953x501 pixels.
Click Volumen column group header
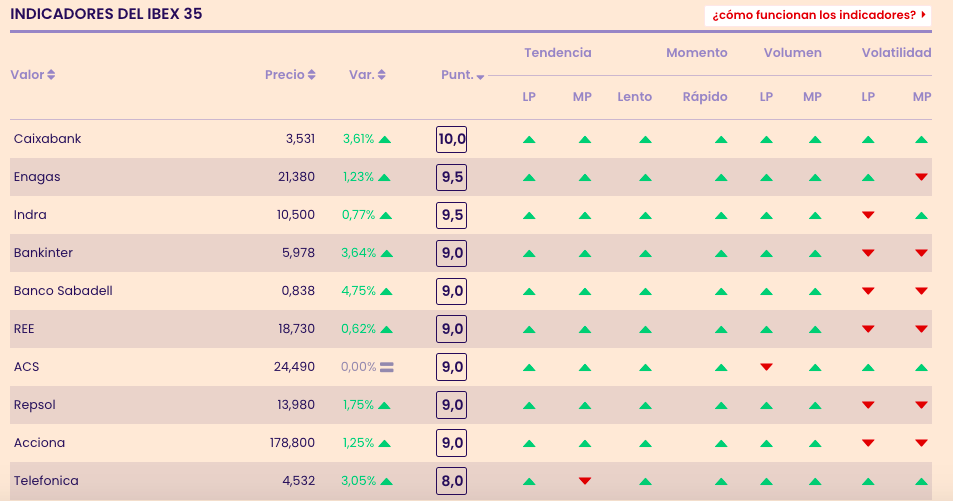tap(793, 53)
